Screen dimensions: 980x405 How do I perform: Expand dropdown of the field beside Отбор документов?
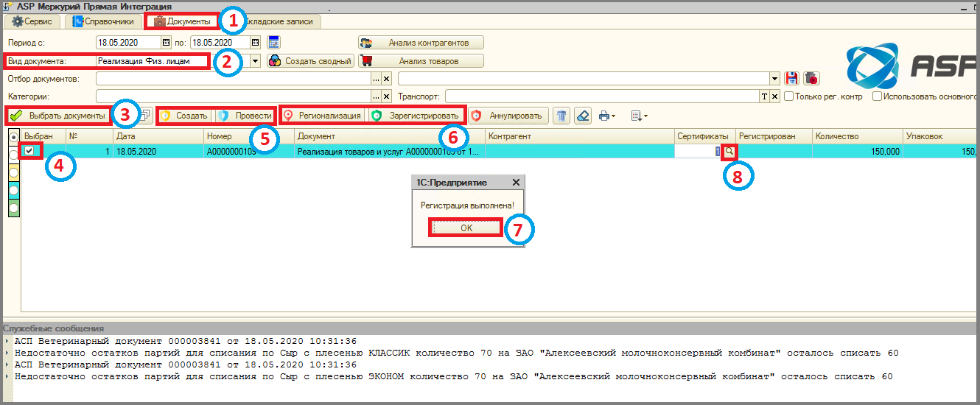coord(774,78)
